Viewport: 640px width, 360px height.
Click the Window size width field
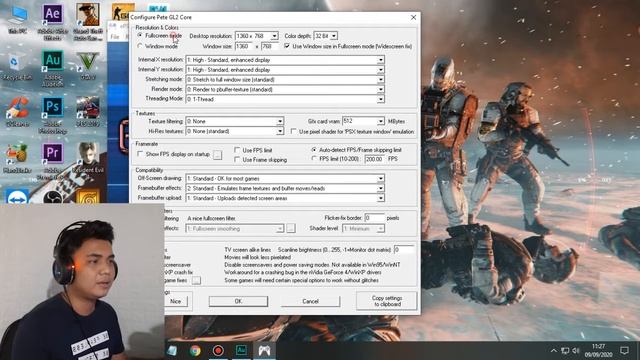point(244,46)
